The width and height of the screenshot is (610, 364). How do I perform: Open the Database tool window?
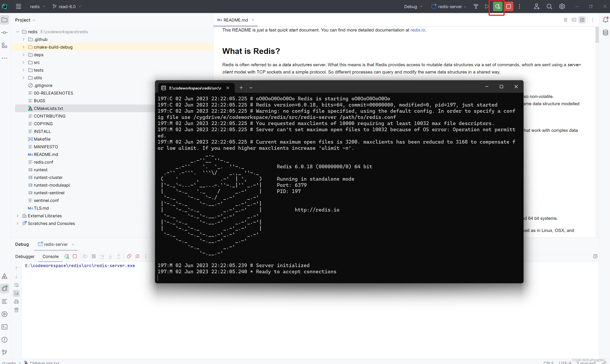click(x=605, y=33)
